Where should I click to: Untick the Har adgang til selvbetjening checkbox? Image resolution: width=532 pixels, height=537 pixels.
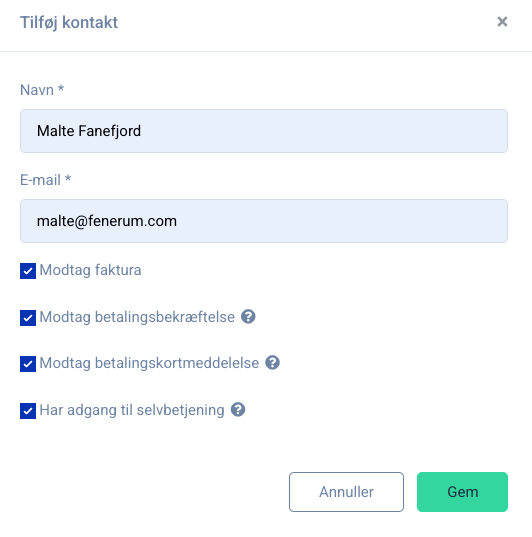(x=28, y=411)
